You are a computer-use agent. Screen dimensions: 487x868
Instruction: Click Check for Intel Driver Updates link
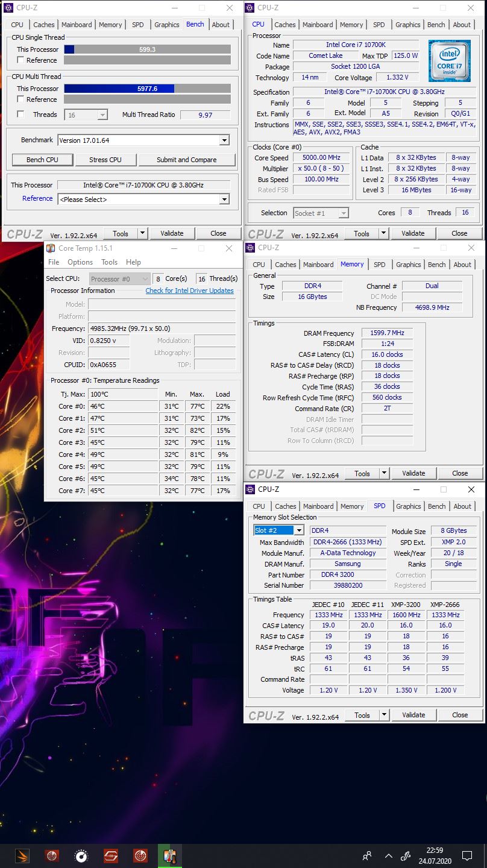(x=189, y=291)
